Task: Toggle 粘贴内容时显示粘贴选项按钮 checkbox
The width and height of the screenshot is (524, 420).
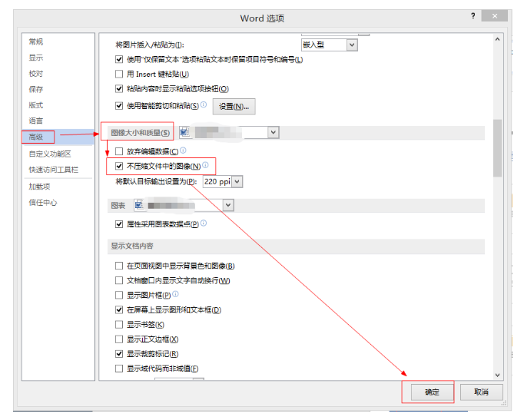Action: (x=119, y=88)
